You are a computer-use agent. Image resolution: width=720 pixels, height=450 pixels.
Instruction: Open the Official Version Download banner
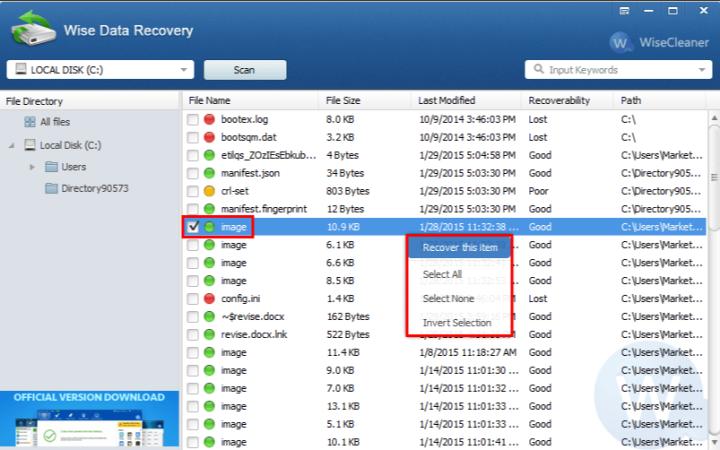pos(90,419)
